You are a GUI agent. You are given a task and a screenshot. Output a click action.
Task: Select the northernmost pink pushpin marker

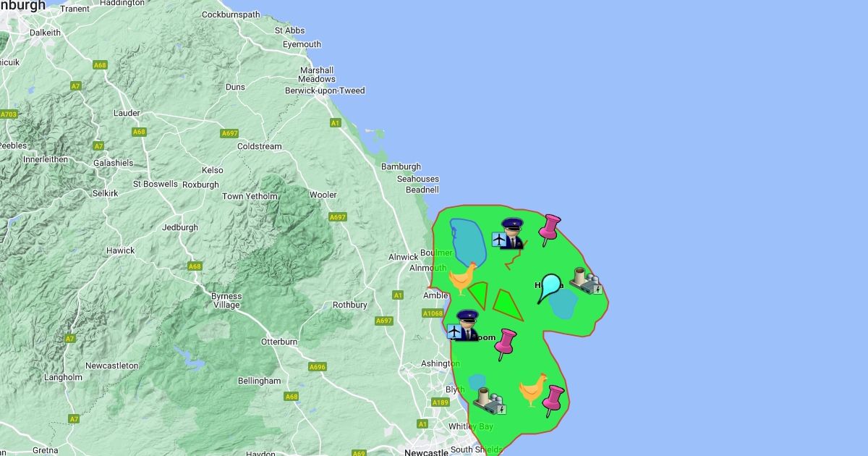point(549,229)
